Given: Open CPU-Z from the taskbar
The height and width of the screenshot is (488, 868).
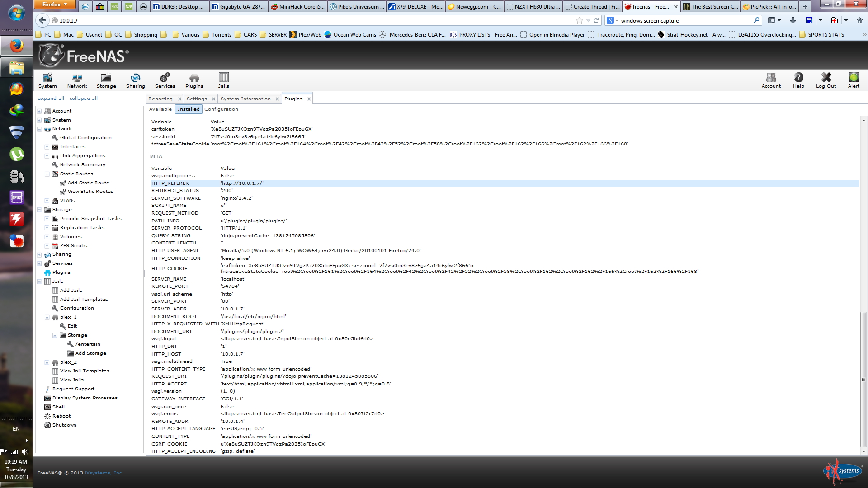Looking at the screenshot, I should click(x=16, y=197).
